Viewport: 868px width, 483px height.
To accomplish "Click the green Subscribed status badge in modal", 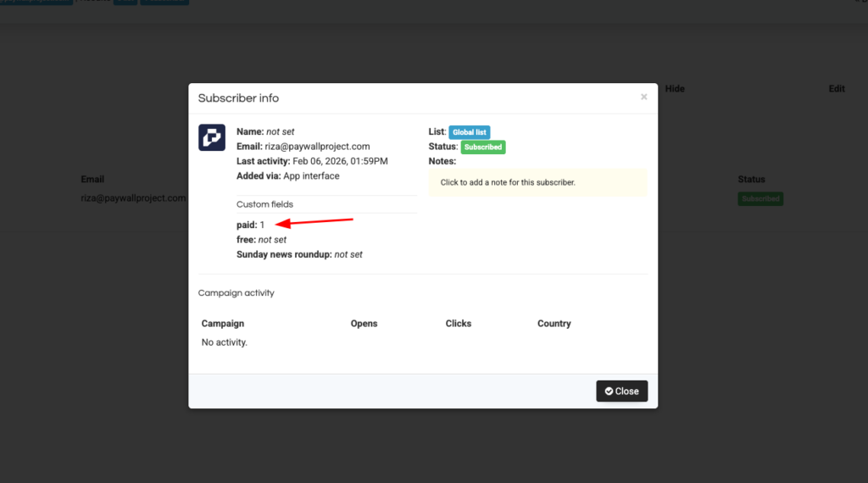I will (x=482, y=147).
